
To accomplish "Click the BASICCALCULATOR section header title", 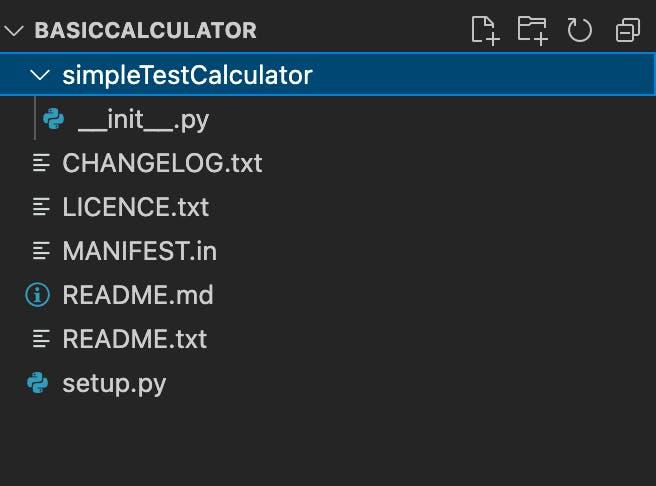I will 145,30.
